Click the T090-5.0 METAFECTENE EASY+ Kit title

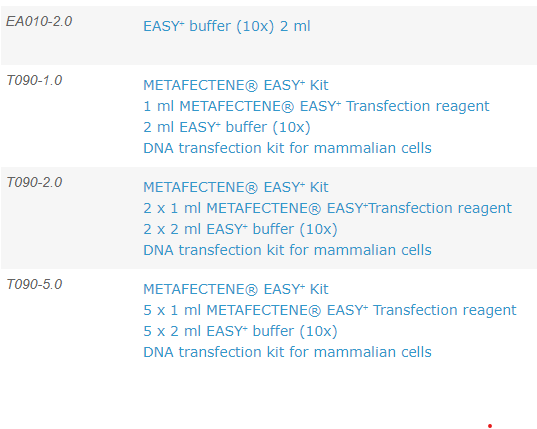[x=236, y=289]
